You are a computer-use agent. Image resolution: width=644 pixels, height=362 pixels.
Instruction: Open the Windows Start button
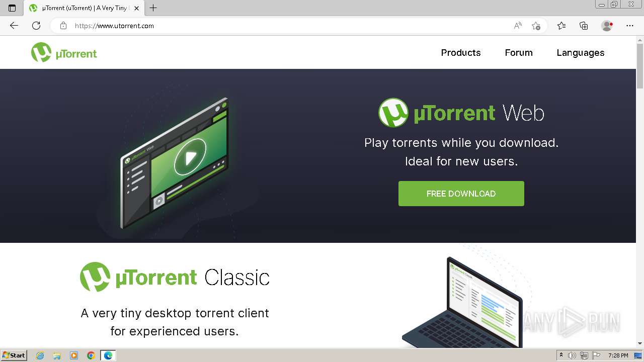(x=14, y=355)
